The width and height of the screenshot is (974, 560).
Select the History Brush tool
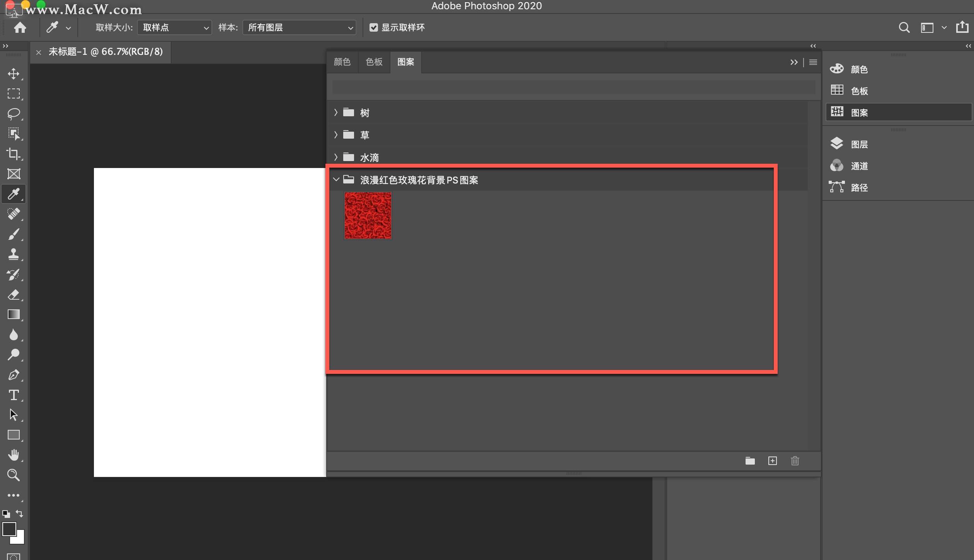(x=14, y=275)
